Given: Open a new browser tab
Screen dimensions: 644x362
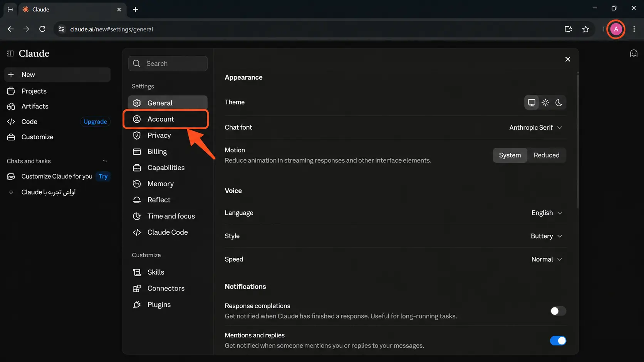Looking at the screenshot, I should click(x=136, y=10).
